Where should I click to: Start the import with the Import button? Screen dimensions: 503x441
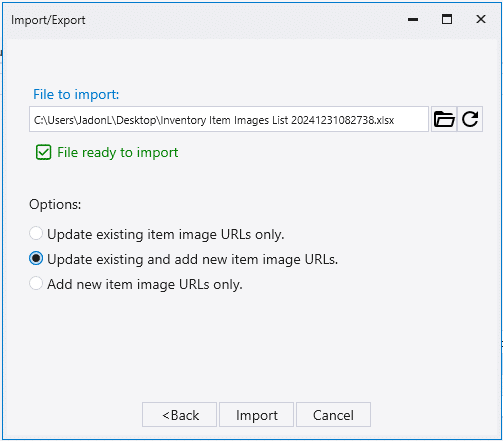pos(256,415)
